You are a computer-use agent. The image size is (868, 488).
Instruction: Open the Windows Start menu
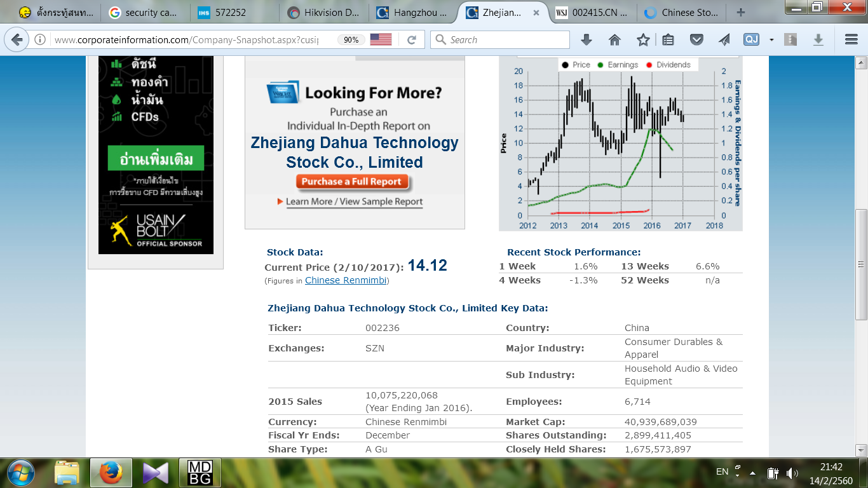pyautogui.click(x=22, y=472)
